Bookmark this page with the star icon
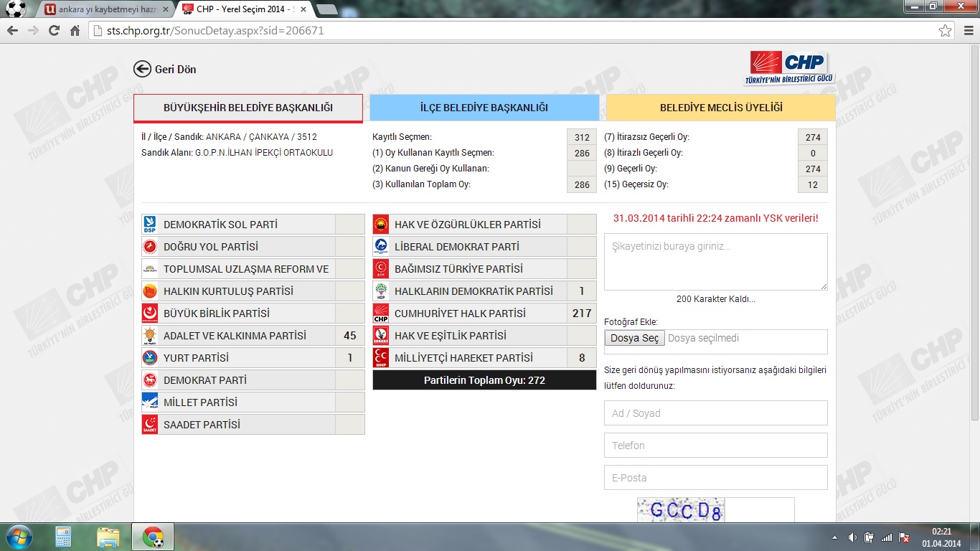 coord(946,31)
